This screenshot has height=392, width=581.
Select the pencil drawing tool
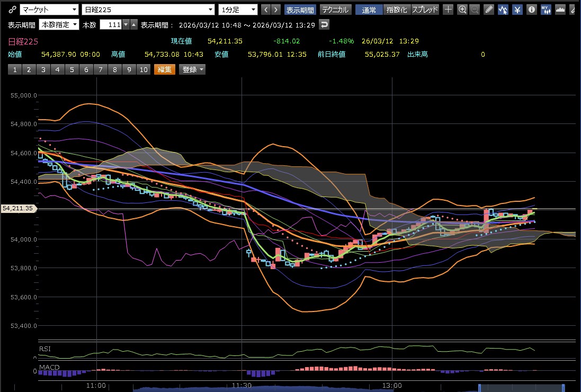point(489,10)
